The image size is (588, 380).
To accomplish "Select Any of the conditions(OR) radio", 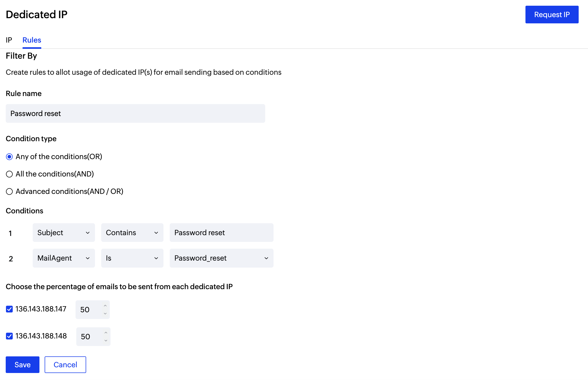I will coord(9,157).
